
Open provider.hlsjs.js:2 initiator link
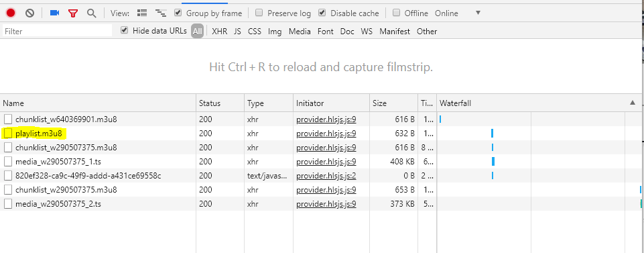(326, 176)
